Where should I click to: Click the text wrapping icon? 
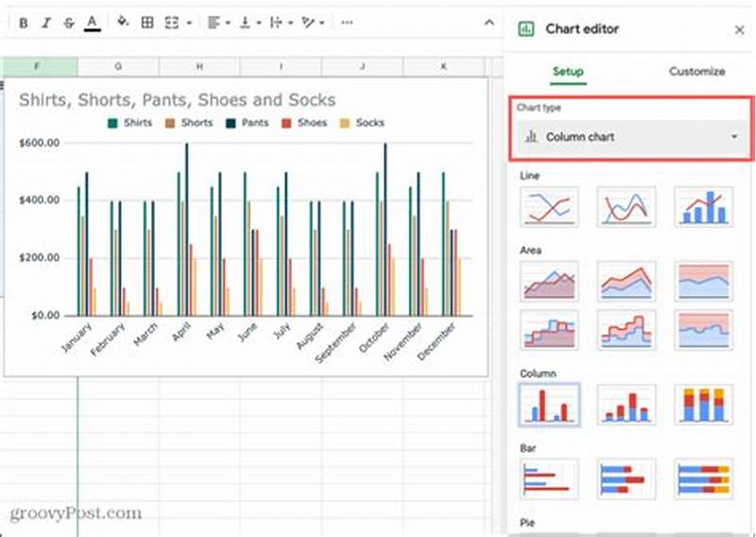[x=276, y=22]
